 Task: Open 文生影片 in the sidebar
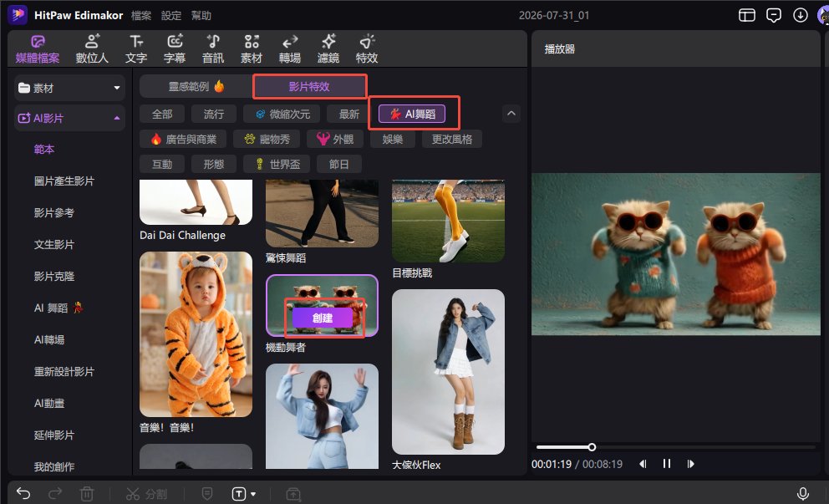pos(54,244)
